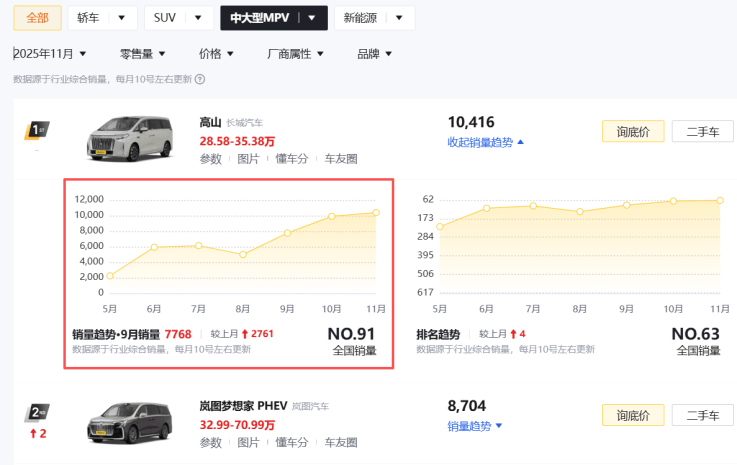737x465 pixels.
Task: Open the 价格 filter dropdown
Action: (x=216, y=54)
